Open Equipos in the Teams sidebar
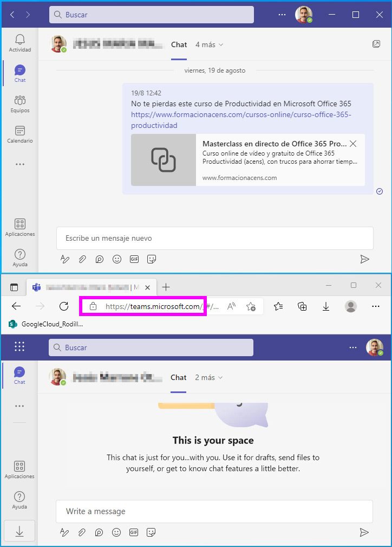The width and height of the screenshot is (392, 547). [20, 104]
